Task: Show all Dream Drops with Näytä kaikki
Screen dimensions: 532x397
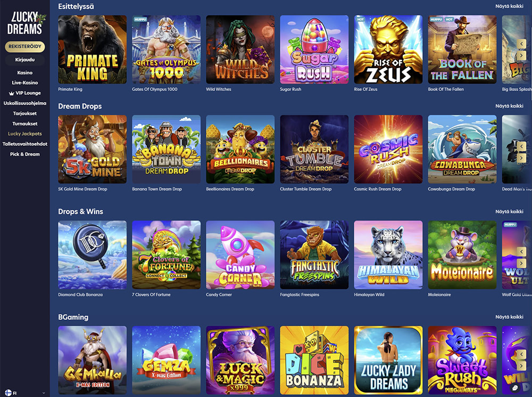Action: point(509,106)
